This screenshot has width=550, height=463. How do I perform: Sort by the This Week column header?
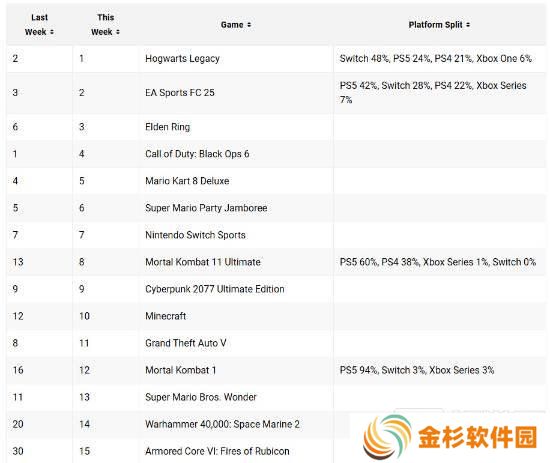click(106, 25)
